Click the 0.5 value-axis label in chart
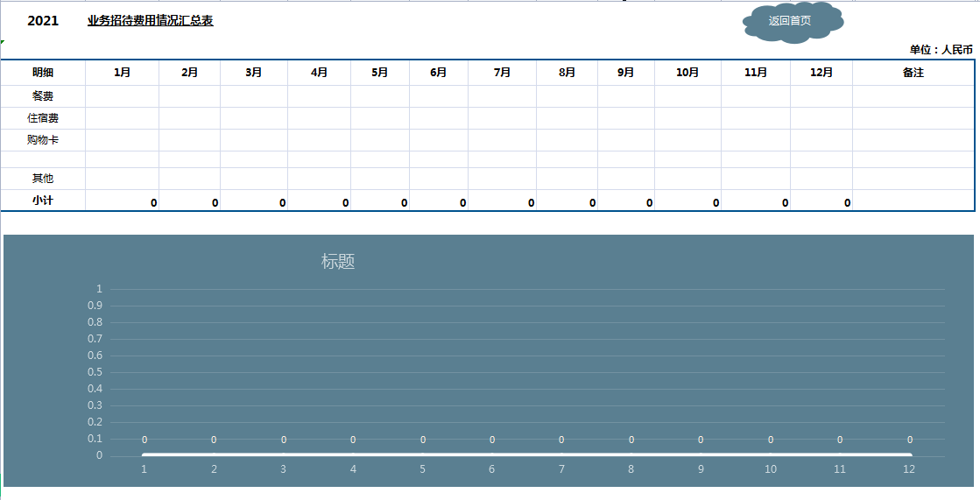 [x=95, y=372]
